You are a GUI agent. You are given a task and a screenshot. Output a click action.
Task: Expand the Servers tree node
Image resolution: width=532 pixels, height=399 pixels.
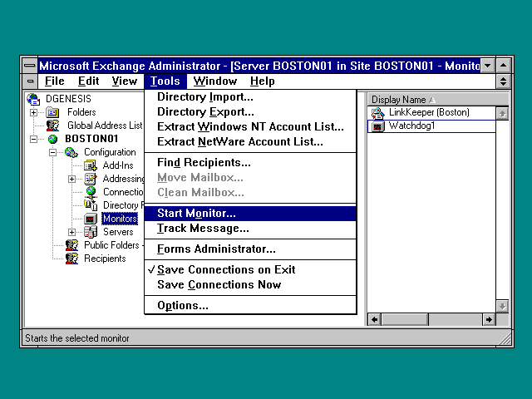click(71, 232)
